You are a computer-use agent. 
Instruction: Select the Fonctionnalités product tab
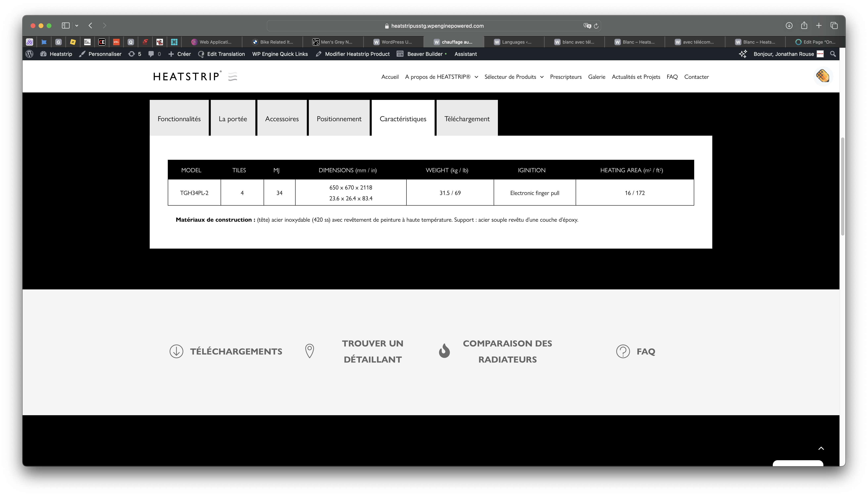click(x=179, y=118)
